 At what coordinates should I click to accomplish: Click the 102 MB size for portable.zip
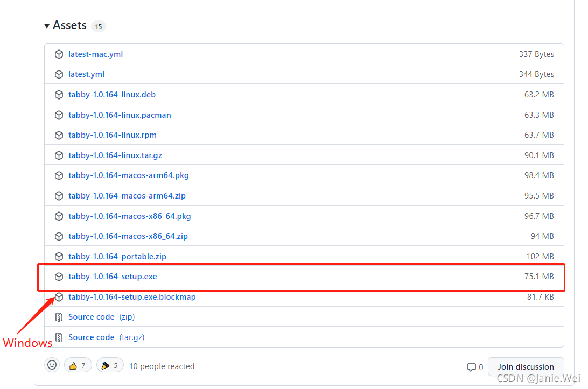pyautogui.click(x=540, y=257)
